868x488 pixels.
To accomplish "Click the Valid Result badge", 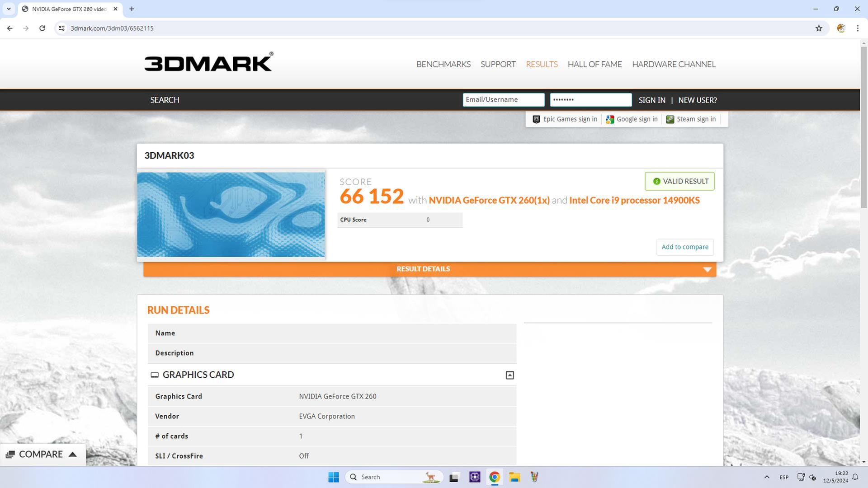I will [679, 181].
